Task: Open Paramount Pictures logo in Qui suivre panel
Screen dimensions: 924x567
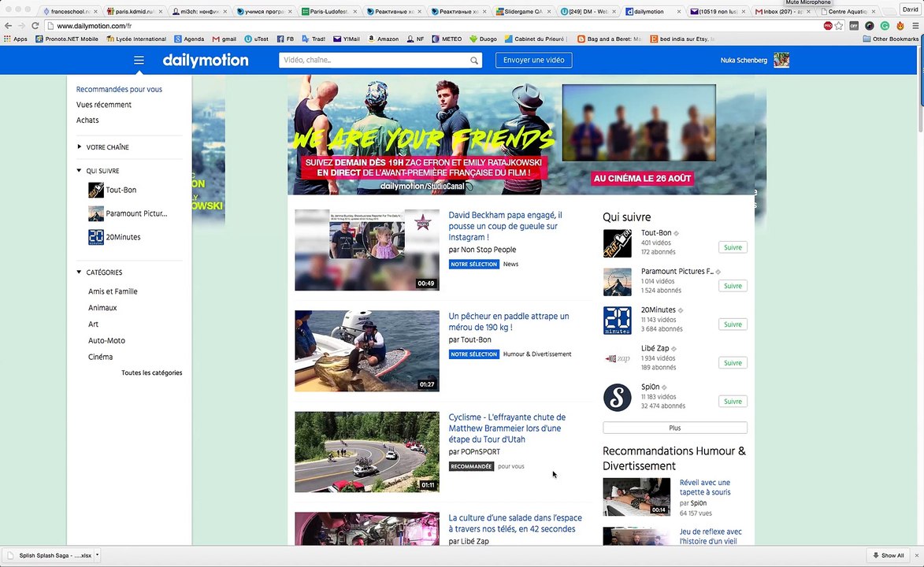Action: 617,282
